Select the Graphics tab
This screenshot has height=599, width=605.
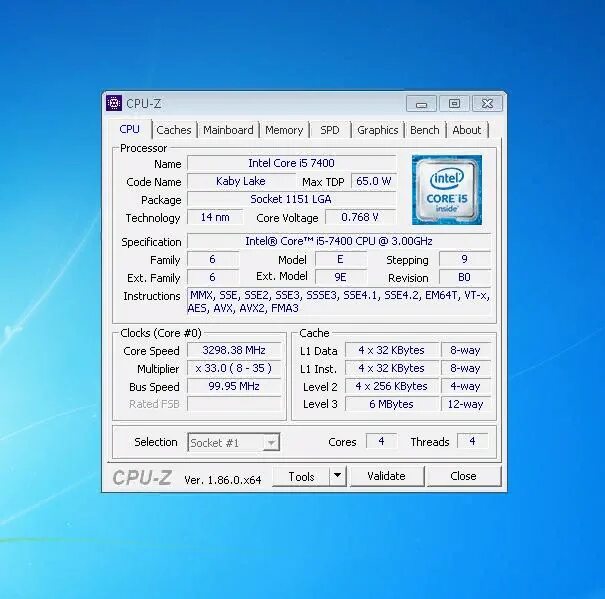coord(377,130)
